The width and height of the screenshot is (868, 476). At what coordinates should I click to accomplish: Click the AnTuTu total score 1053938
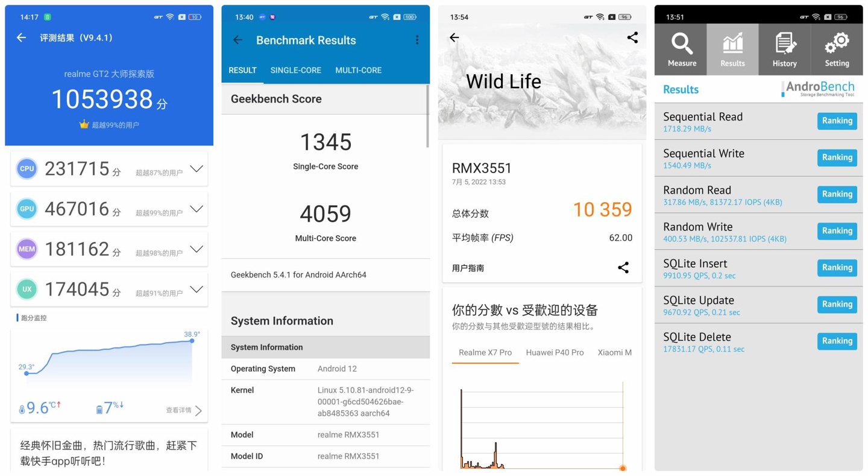tap(102, 99)
